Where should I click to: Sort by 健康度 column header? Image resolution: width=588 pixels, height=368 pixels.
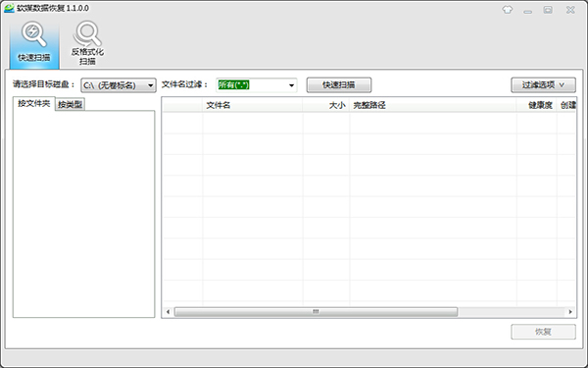[537, 106]
